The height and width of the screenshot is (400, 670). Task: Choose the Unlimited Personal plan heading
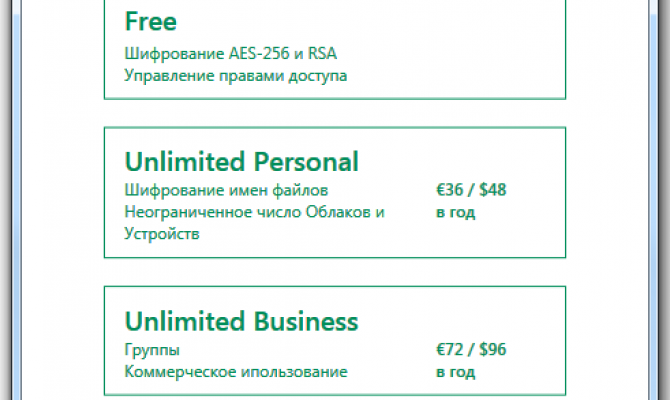(x=241, y=162)
